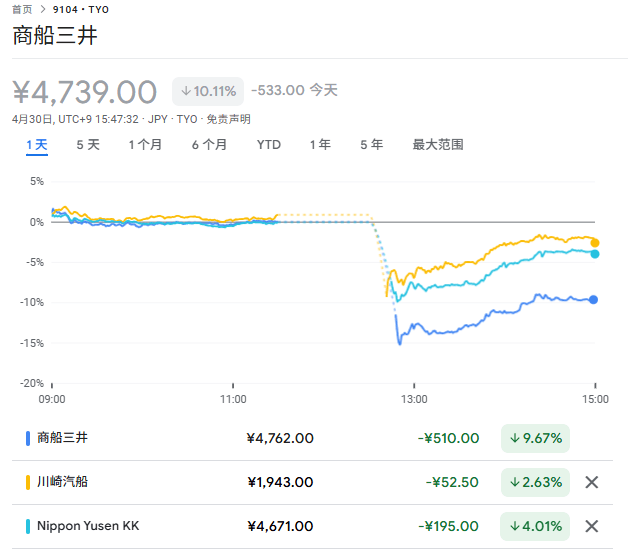Click the 9104 · TYO ticker breadcrumb
The height and width of the screenshot is (553, 628).
(81, 9)
